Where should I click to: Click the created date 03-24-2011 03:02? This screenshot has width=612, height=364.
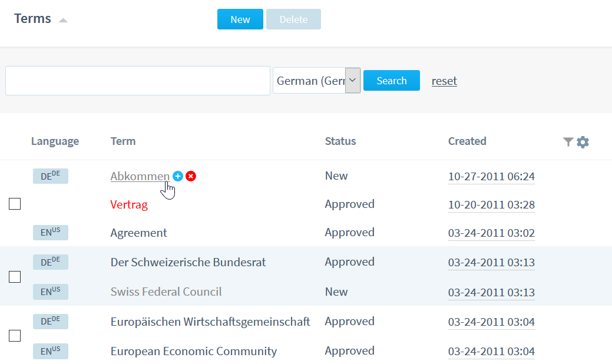(x=491, y=233)
